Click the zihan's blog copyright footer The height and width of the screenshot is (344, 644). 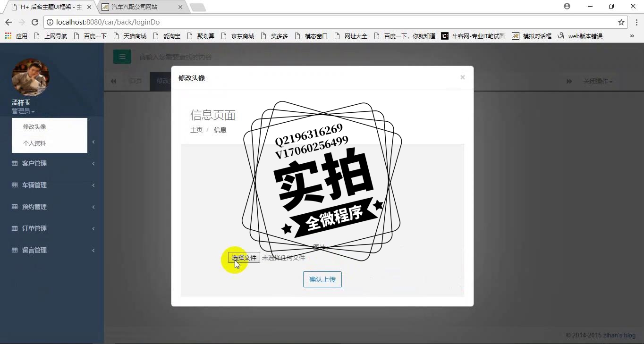tap(601, 335)
